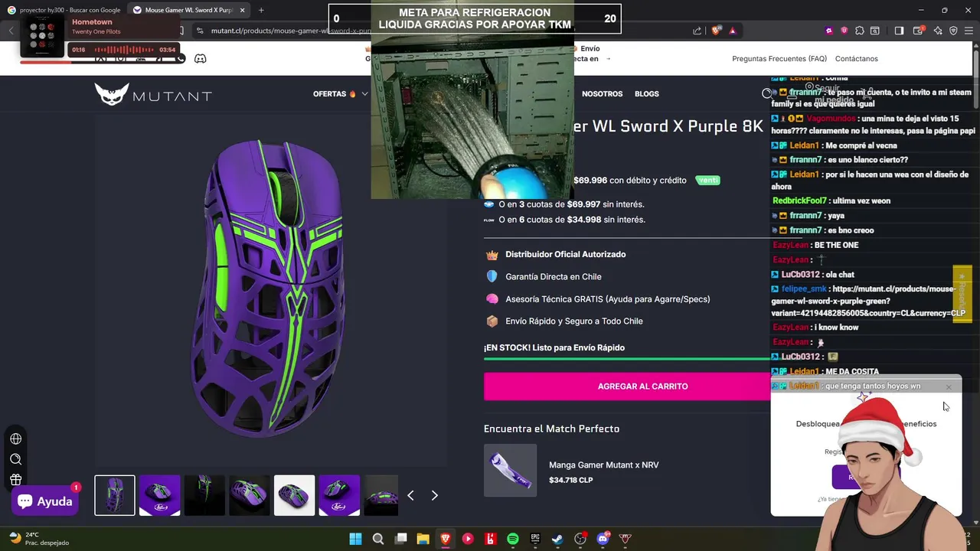Select third thumbnail, dark vertical mouse
The image size is (980, 551).
tap(204, 495)
